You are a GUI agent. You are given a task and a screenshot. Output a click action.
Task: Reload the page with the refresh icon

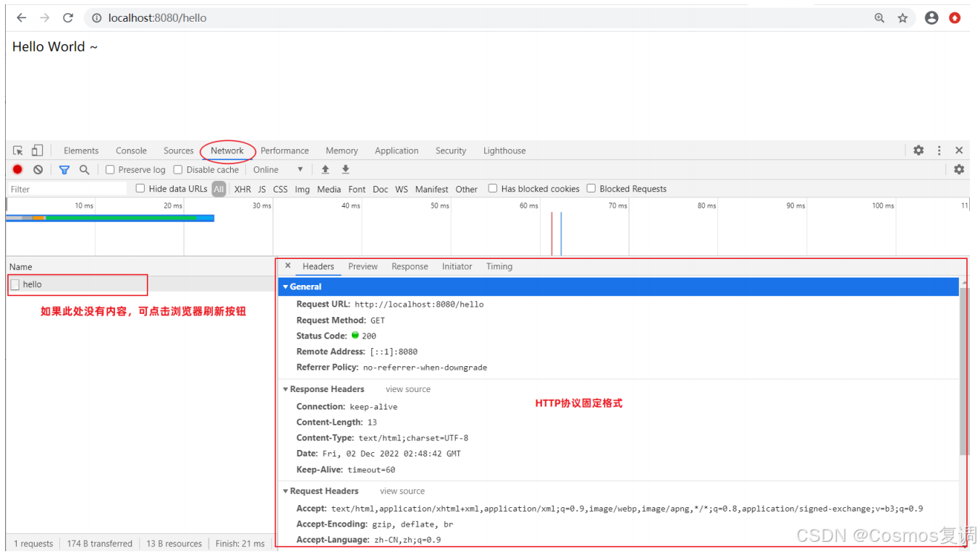[x=68, y=18]
